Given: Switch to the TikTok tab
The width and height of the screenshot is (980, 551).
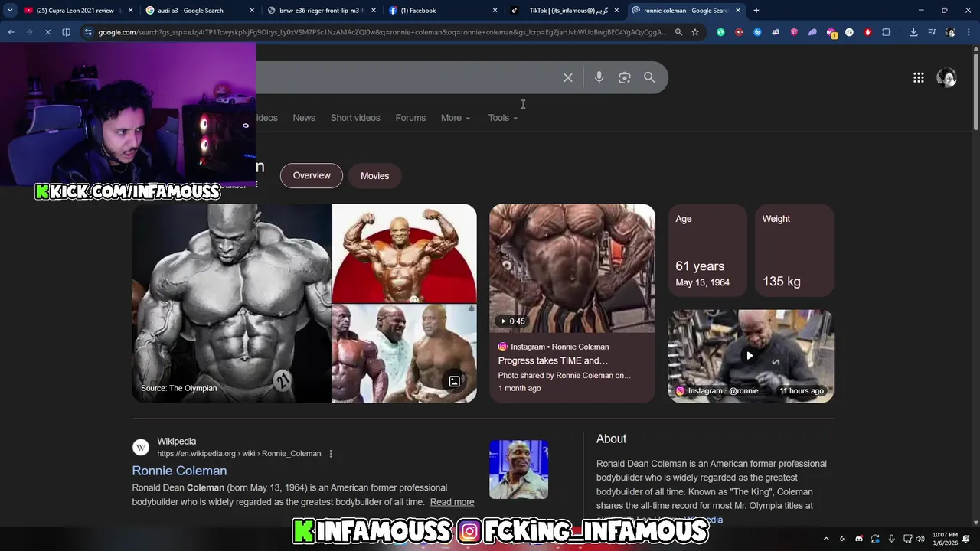Looking at the screenshot, I should coord(564,11).
